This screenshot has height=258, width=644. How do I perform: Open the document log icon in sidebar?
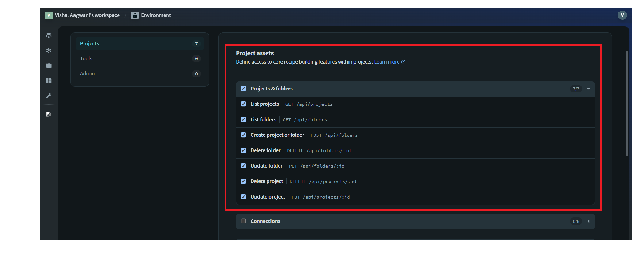click(49, 114)
